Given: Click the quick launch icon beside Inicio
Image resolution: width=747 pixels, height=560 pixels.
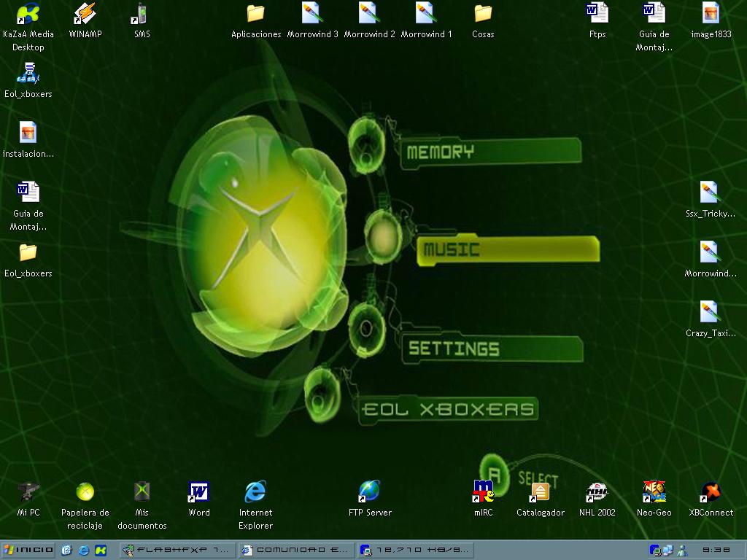Looking at the screenshot, I should click(x=66, y=550).
